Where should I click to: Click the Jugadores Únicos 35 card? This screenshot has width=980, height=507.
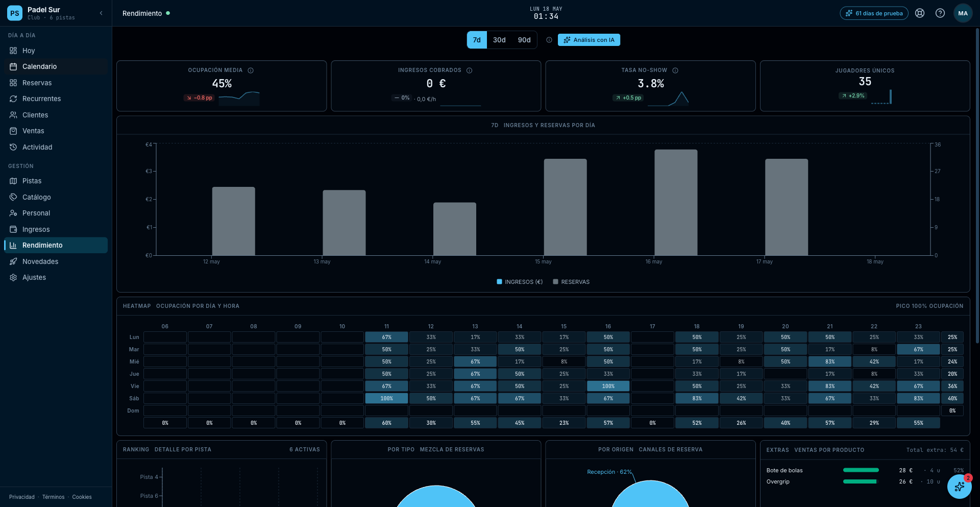click(x=865, y=86)
